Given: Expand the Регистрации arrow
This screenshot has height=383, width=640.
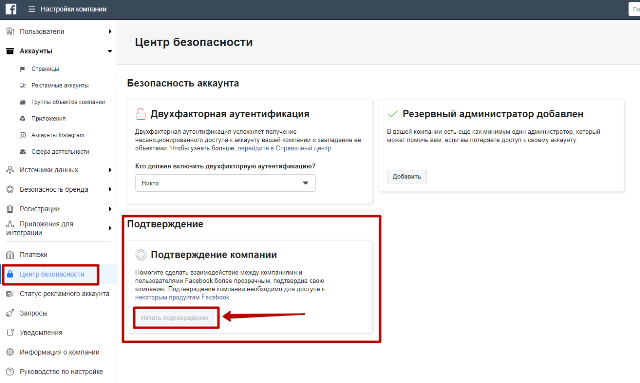Looking at the screenshot, I should point(110,209).
